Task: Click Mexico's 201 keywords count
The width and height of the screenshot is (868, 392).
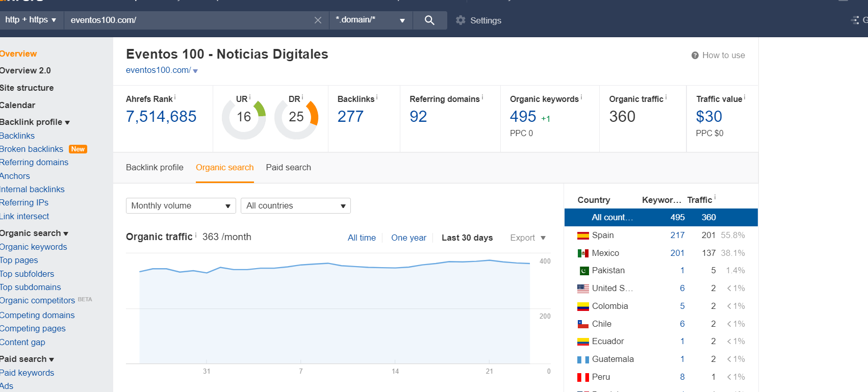Action: (677, 253)
